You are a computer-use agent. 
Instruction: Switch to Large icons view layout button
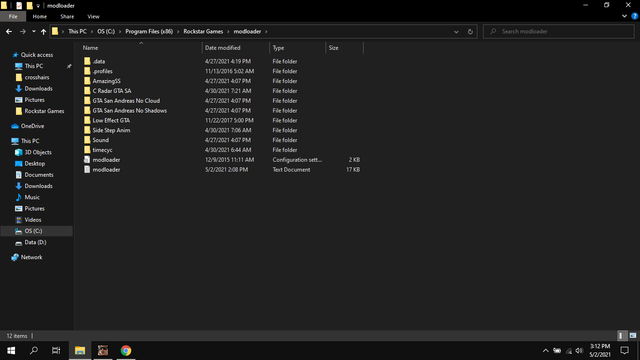tap(633, 336)
